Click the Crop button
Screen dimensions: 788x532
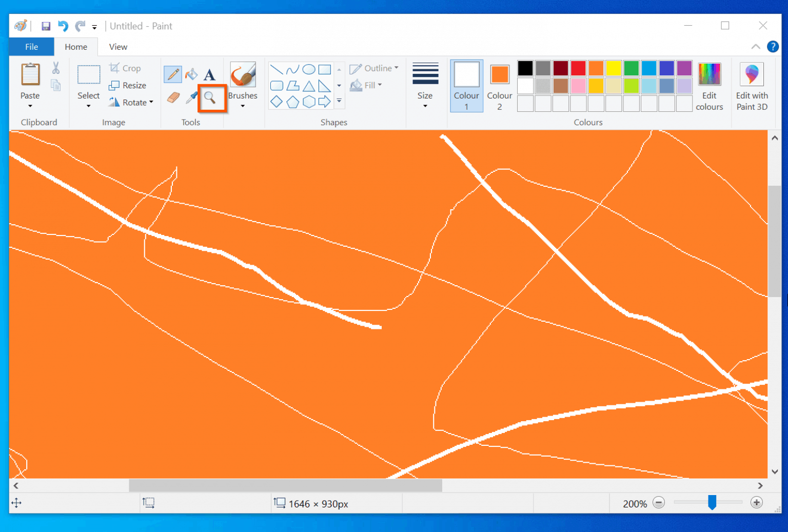125,68
